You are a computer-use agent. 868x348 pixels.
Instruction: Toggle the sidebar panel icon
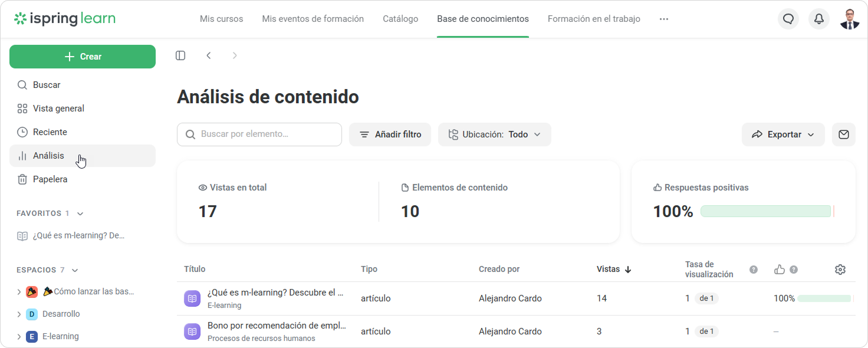click(180, 55)
